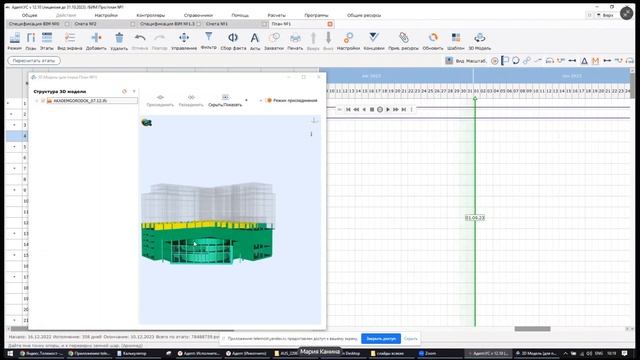
Task: Click the Gantt horizontal scrollbar thumb
Action: point(532,329)
